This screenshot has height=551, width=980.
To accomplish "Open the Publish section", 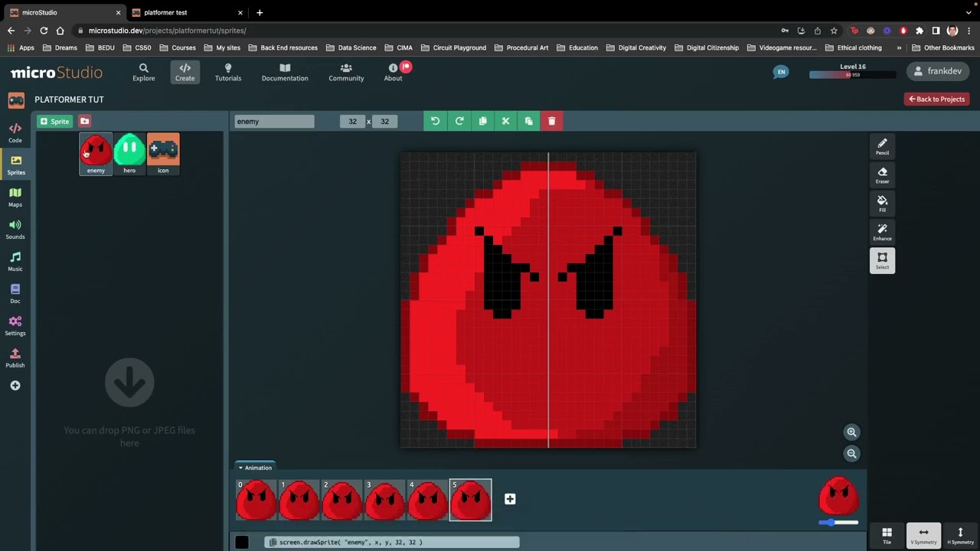I will click(15, 358).
